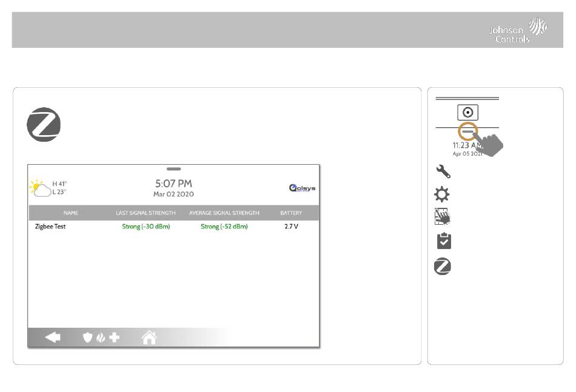The width and height of the screenshot is (576, 392).
Task: Open the clipboard checkmark tests icon
Action: (444, 241)
